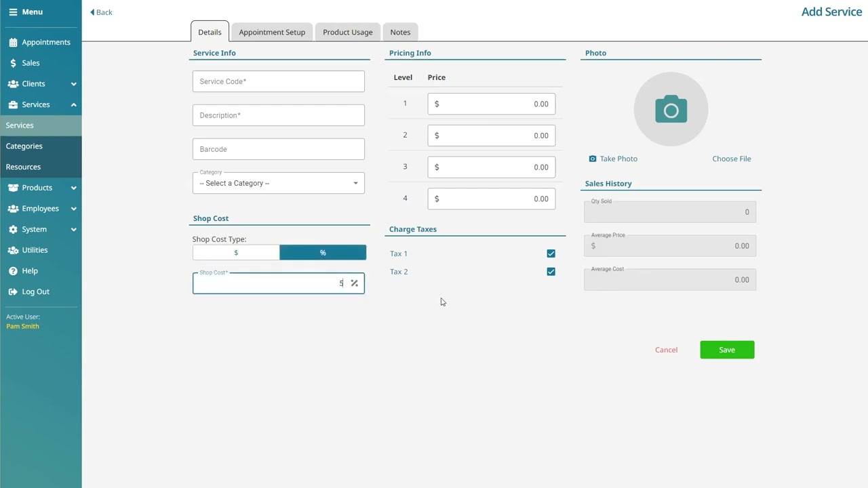Click the Level 3 price field
Screen dimensions: 868x488
tap(492, 167)
